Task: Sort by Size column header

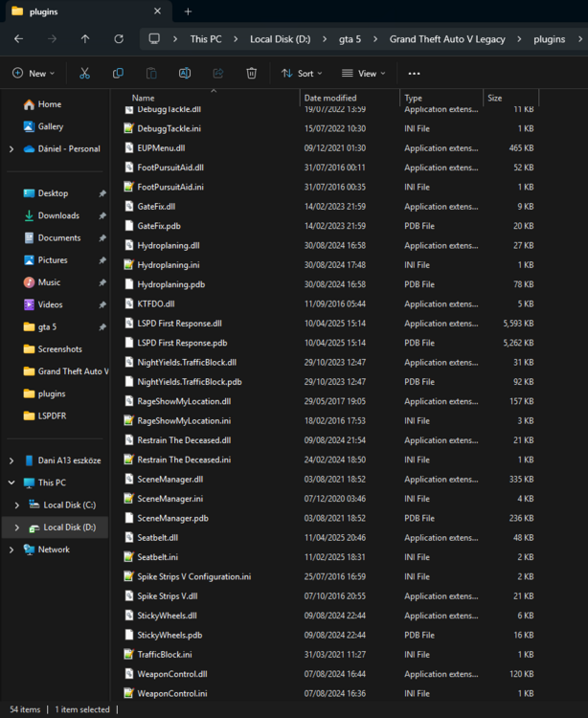Action: click(494, 98)
